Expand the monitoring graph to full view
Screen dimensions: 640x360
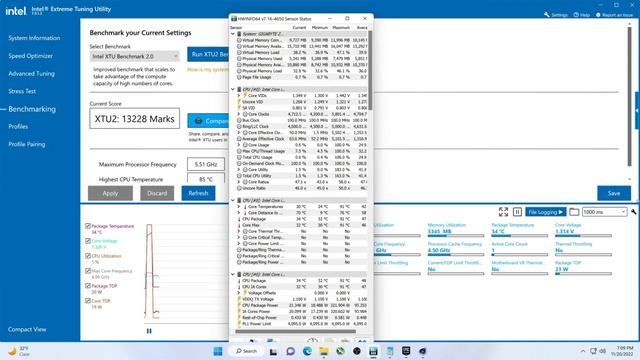click(503, 212)
